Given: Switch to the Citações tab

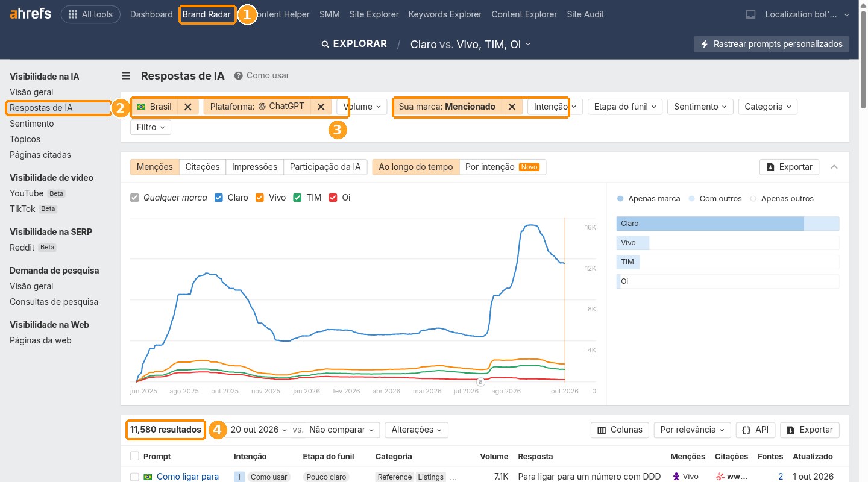Looking at the screenshot, I should 203,167.
